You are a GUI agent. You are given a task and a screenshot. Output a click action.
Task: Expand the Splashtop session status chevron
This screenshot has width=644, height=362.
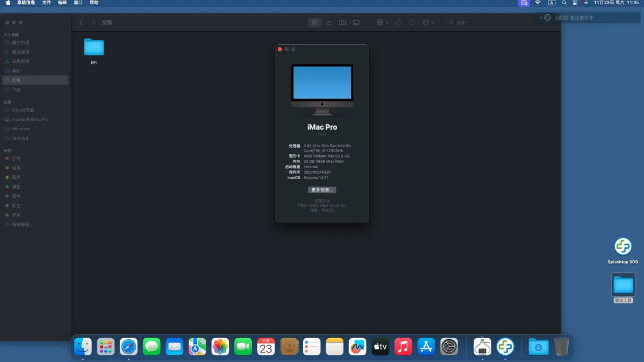coord(541,18)
